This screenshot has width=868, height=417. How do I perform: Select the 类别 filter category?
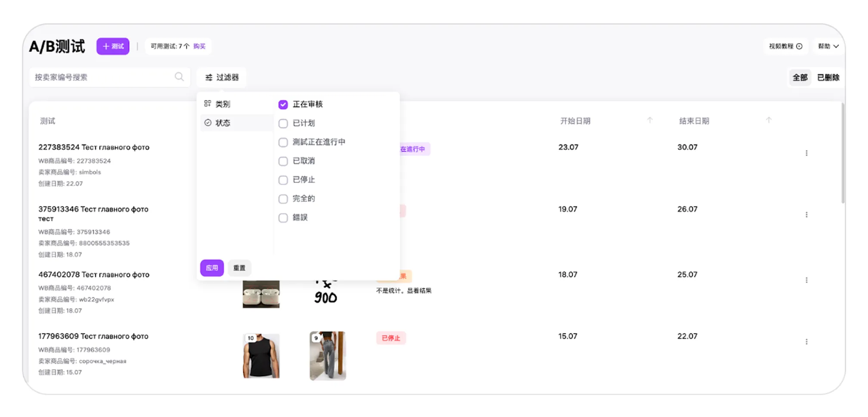223,104
